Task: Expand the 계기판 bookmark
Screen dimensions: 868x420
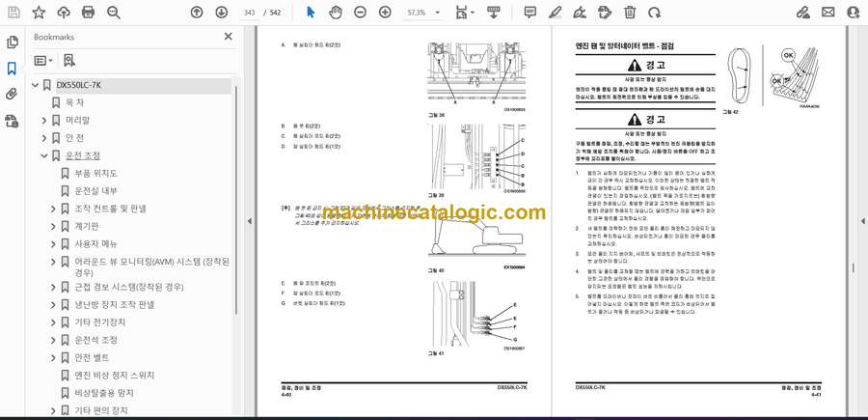Action: (53, 227)
